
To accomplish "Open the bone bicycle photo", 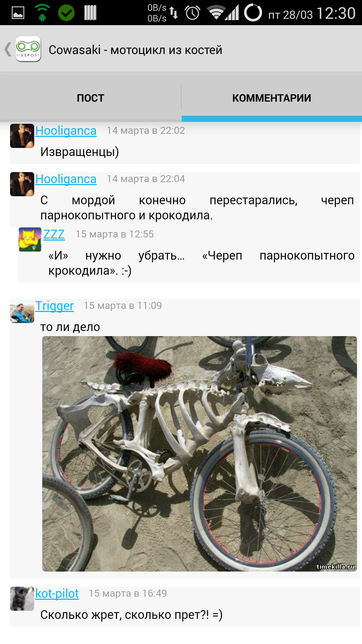I will point(199,454).
